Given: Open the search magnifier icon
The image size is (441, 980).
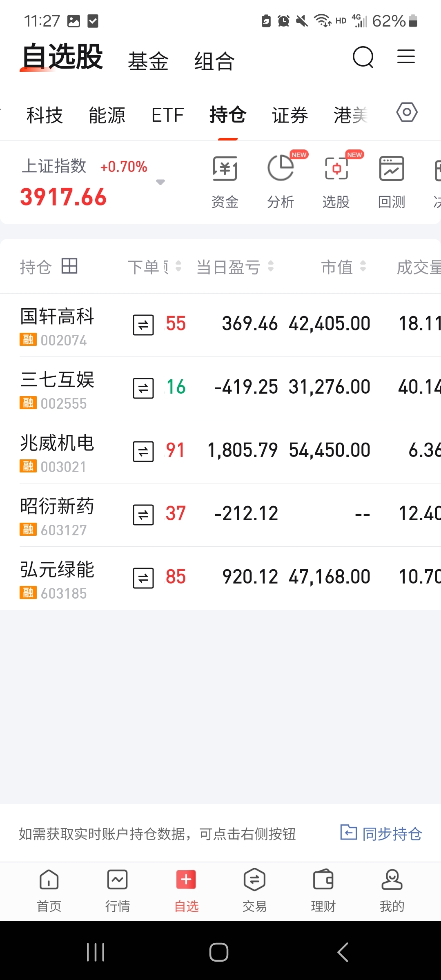Looking at the screenshot, I should (363, 57).
